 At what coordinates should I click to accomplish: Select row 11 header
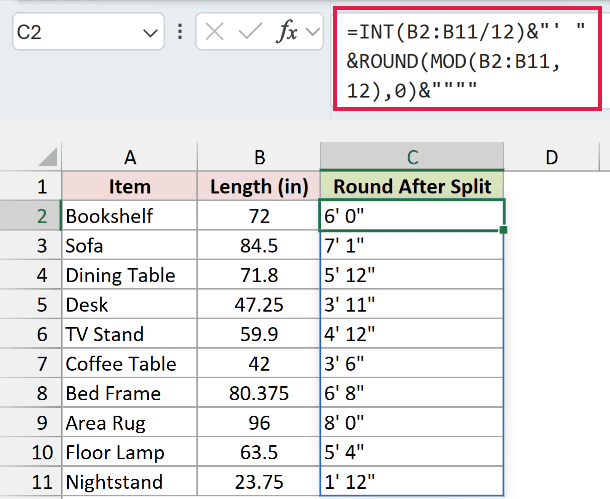(31, 482)
